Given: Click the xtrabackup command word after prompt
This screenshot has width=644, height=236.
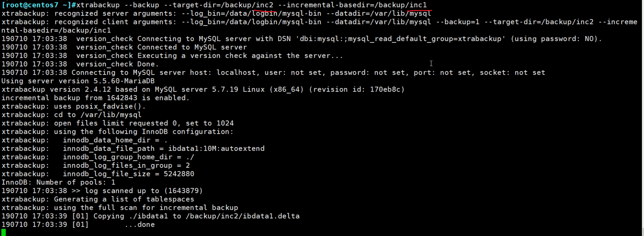Looking at the screenshot, I should click(98, 5).
